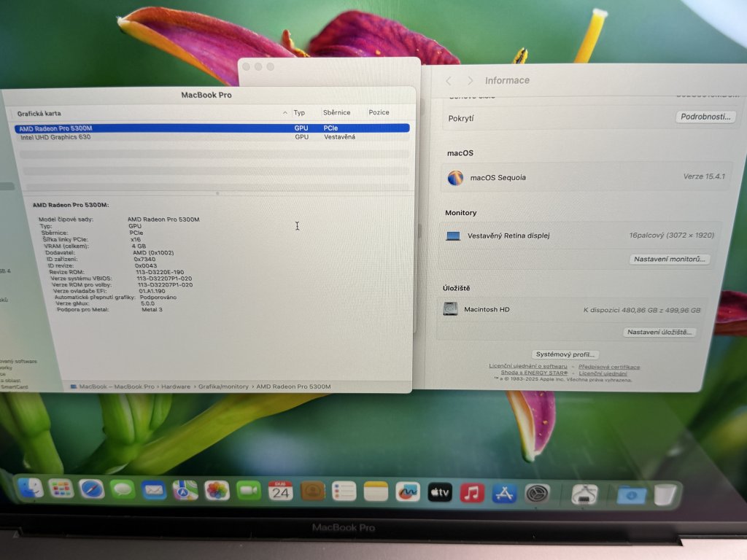Open Safari browser in the Dock
The image size is (747, 560).
[x=91, y=489]
